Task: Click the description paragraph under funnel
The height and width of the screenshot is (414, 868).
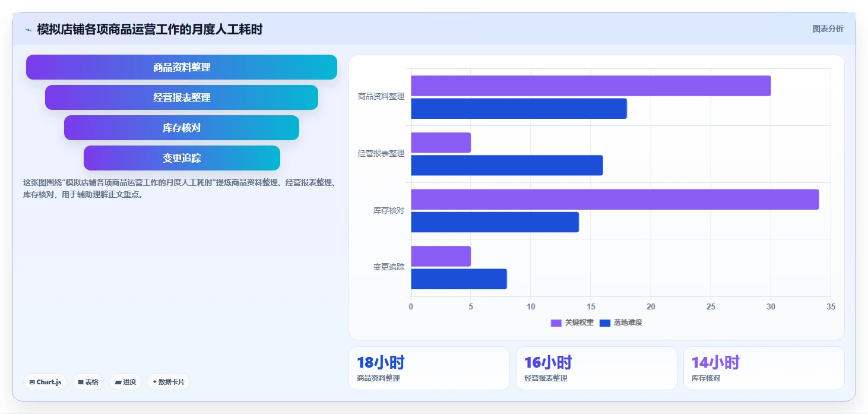Action: (180, 188)
